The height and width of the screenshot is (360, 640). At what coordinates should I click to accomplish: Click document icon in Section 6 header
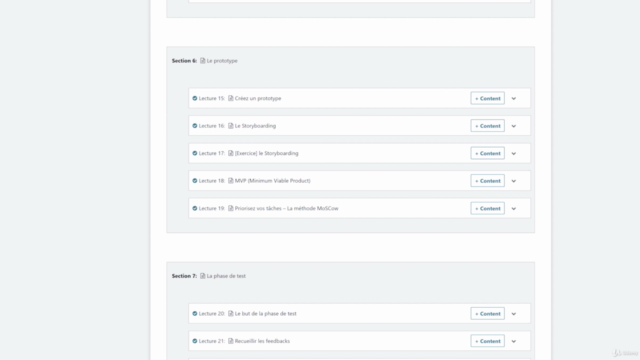coord(202,60)
